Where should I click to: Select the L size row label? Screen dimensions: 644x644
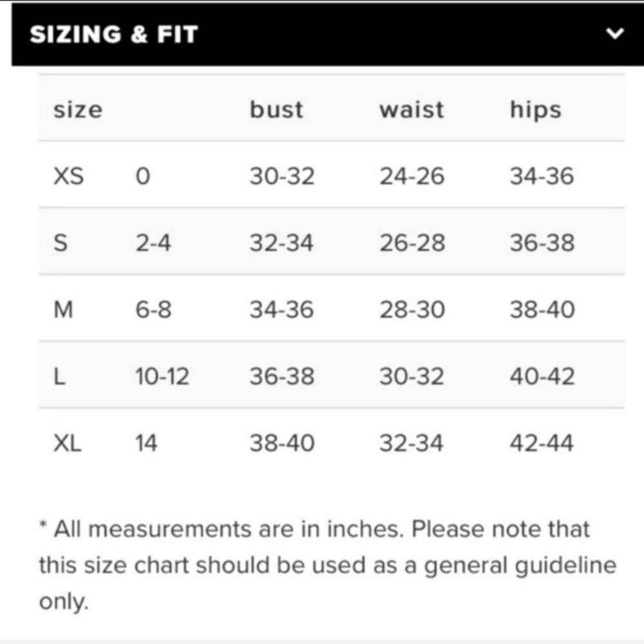(x=59, y=376)
